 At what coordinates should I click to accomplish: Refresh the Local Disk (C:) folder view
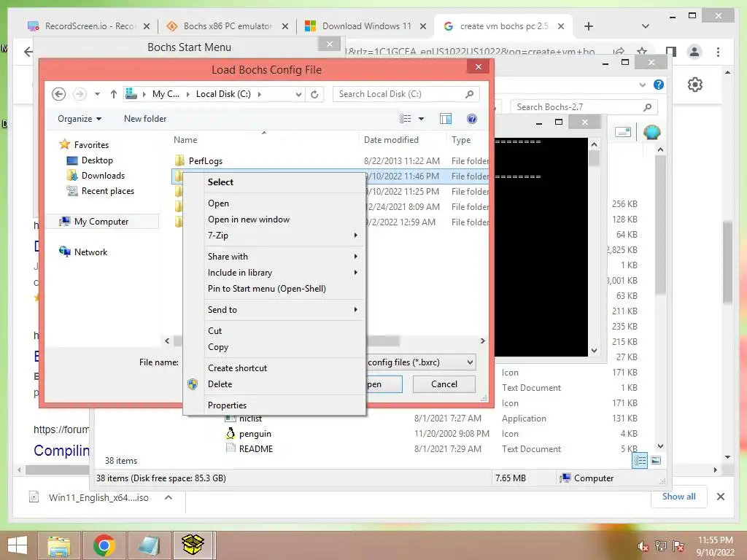point(314,94)
